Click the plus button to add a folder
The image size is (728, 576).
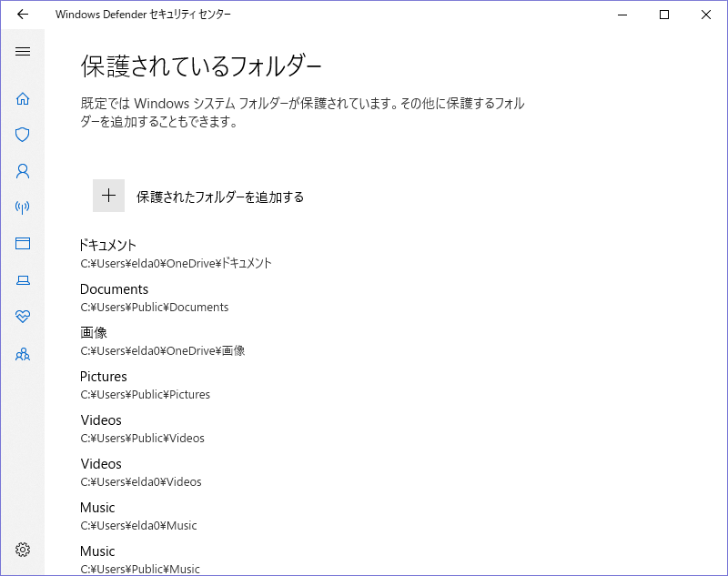click(108, 196)
